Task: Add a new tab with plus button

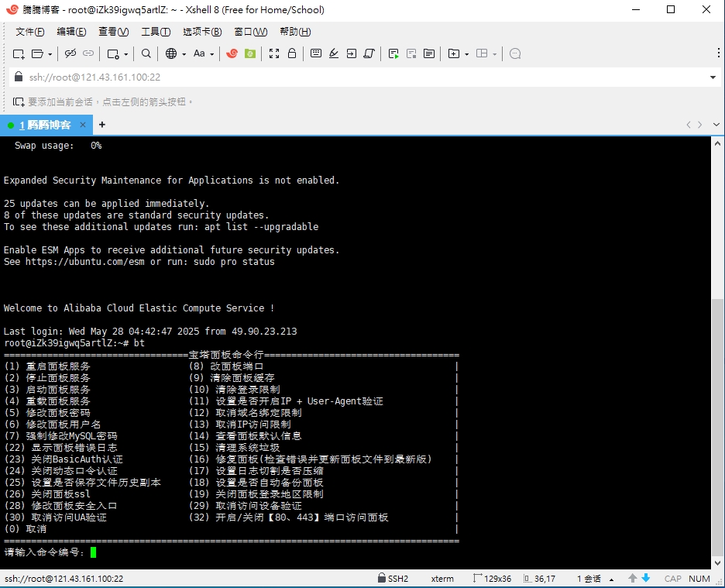Action: click(x=101, y=125)
